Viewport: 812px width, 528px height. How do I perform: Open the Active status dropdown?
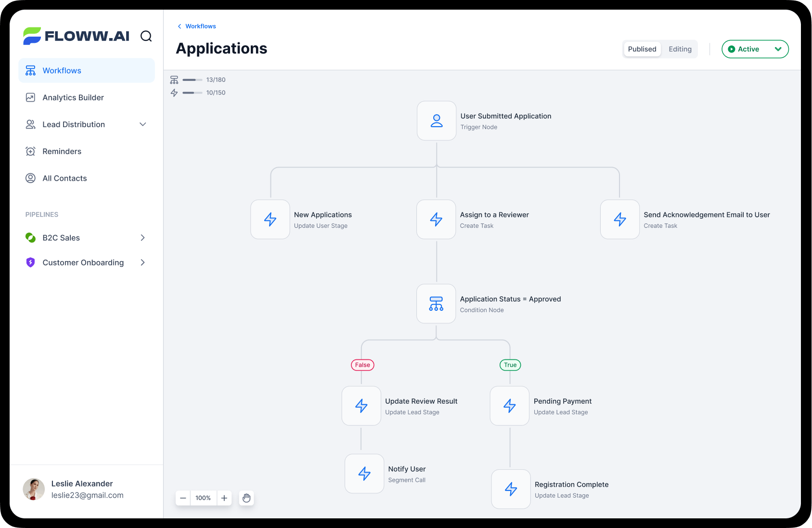[755, 49]
